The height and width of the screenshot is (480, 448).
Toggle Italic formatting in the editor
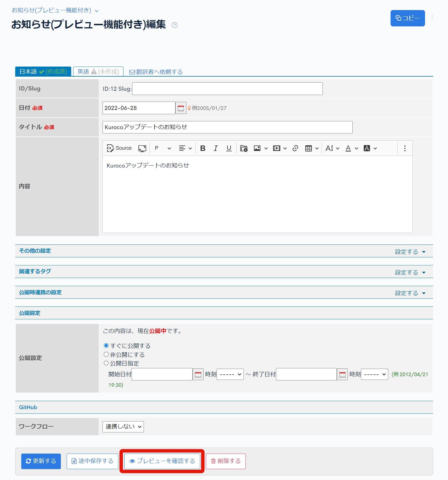point(215,148)
